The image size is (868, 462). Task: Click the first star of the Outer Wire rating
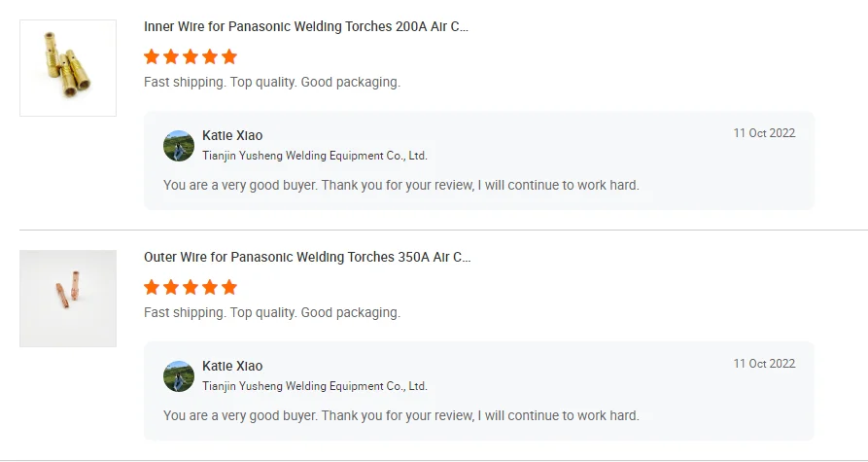(x=152, y=287)
